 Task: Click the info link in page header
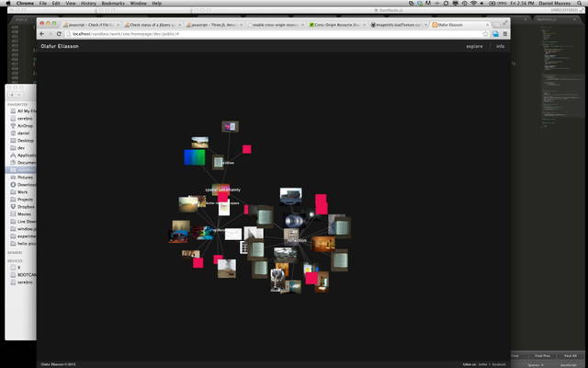click(x=500, y=47)
